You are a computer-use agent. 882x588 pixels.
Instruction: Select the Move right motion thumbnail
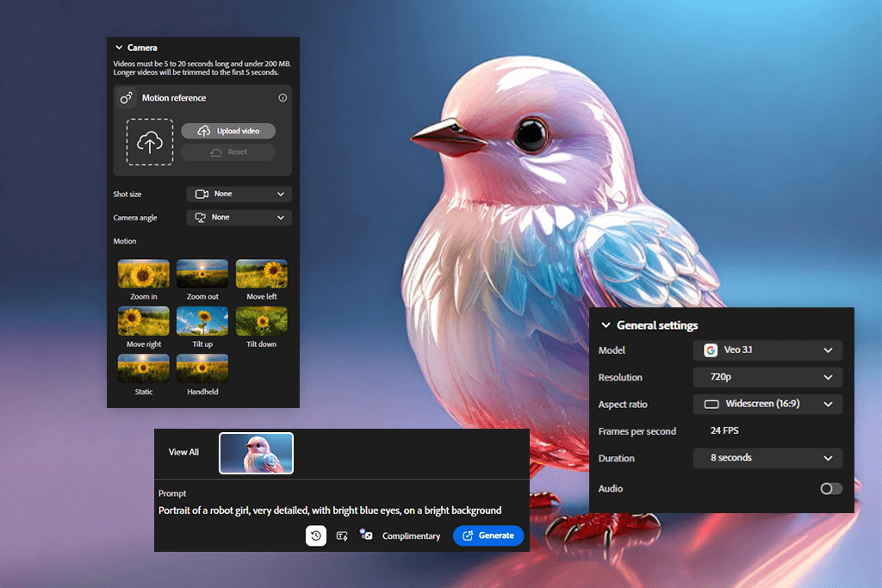point(144,321)
